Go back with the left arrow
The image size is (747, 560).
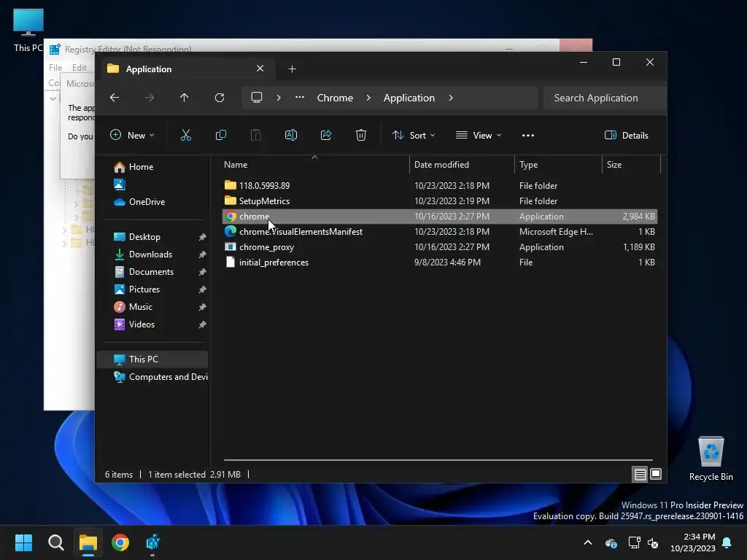pyautogui.click(x=115, y=98)
